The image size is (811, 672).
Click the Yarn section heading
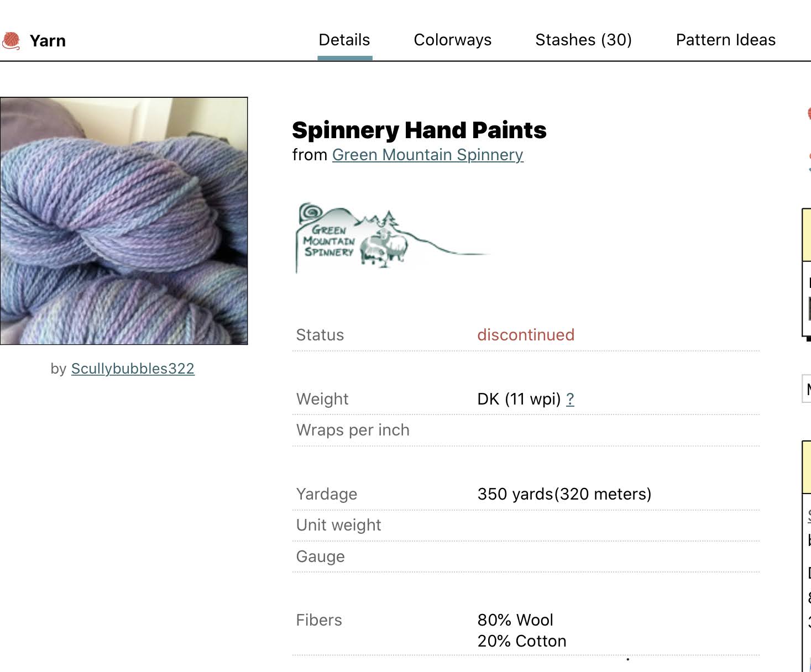(48, 41)
